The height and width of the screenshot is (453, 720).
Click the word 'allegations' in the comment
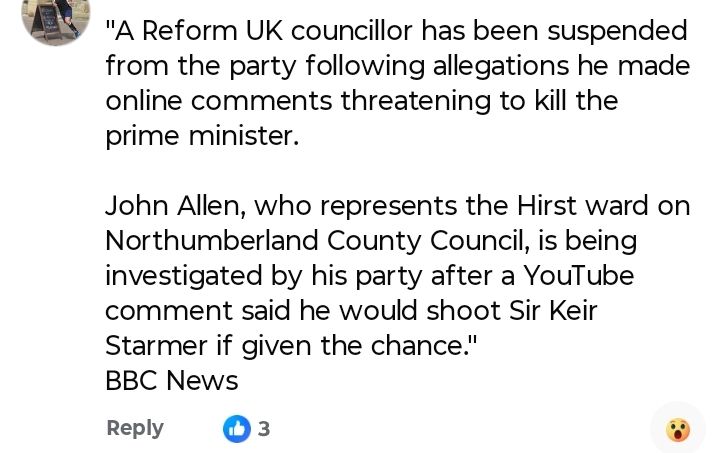coord(501,67)
